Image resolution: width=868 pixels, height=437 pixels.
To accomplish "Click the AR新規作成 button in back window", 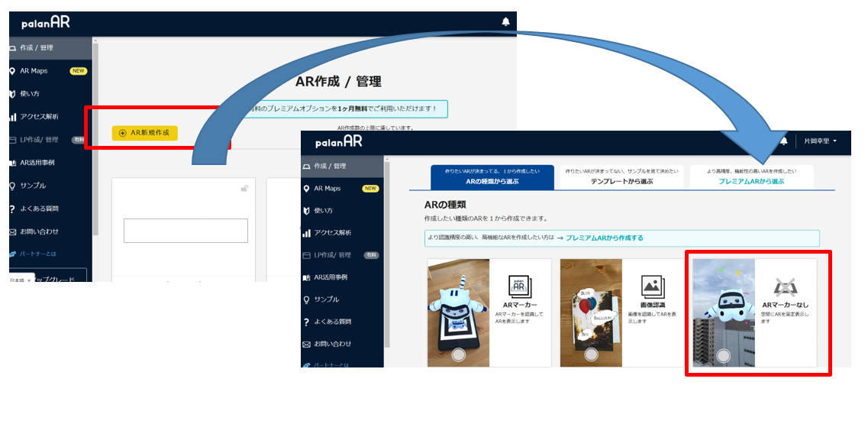I will pyautogui.click(x=144, y=133).
